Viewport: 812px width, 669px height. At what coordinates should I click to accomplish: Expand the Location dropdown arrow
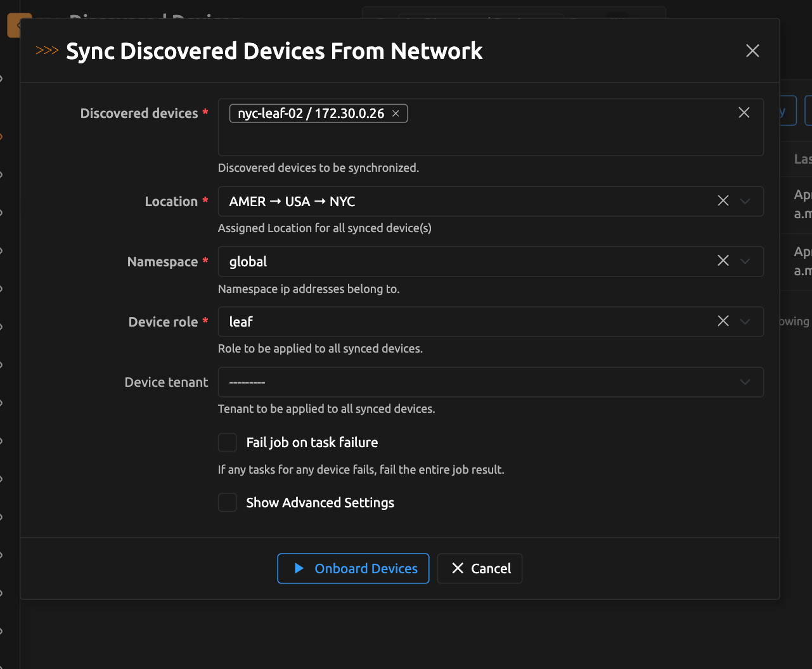(x=745, y=202)
